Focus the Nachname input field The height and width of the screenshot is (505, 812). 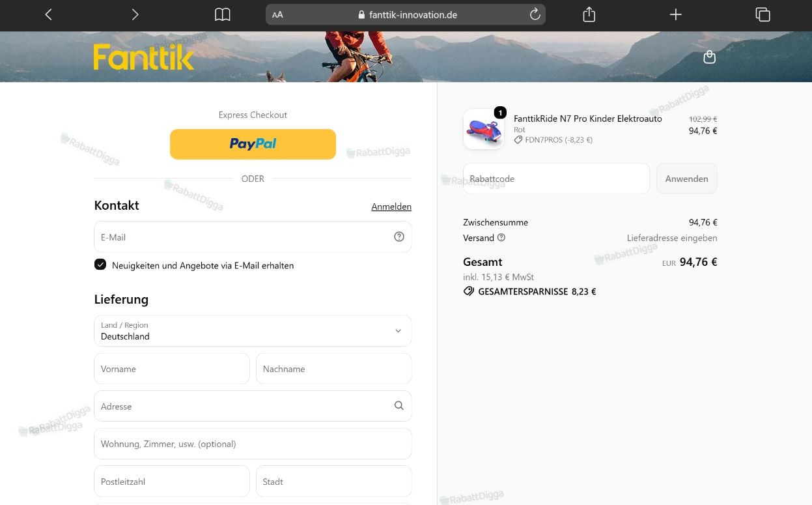click(x=334, y=369)
